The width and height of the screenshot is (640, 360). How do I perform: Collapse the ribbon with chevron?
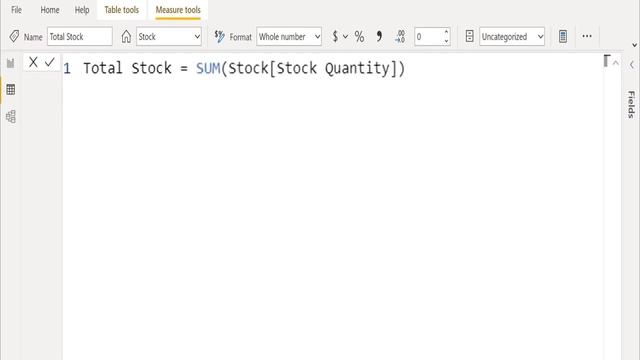634,45
